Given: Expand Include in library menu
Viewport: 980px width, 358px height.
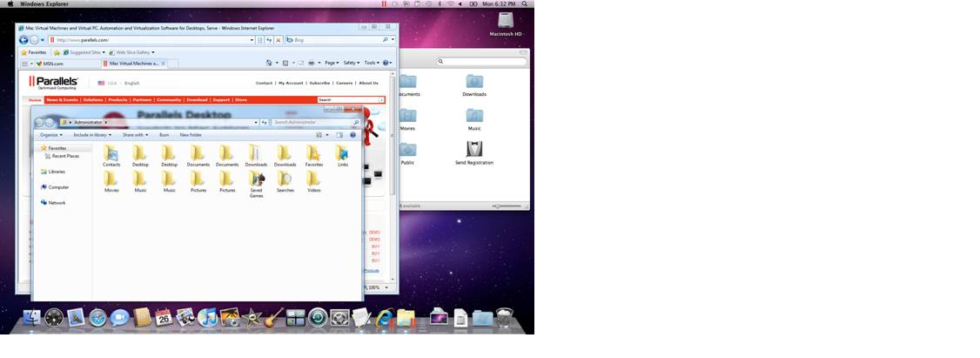Looking at the screenshot, I should coord(92,134).
